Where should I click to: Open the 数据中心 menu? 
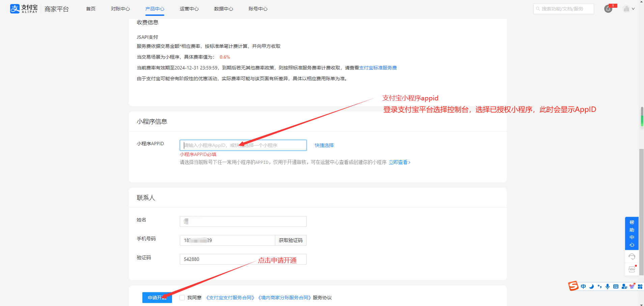pos(223,9)
